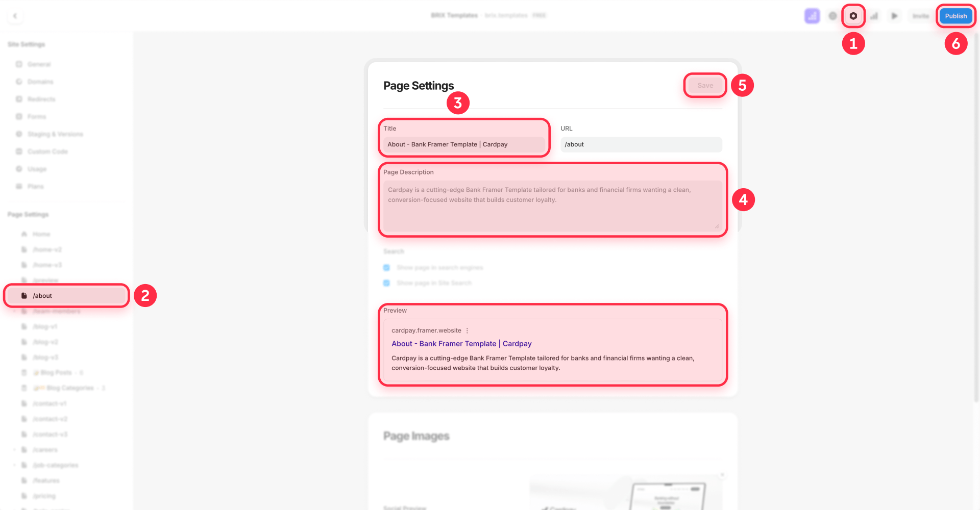Select the /contact-v3 page
This screenshot has height=510, width=980.
50,435
